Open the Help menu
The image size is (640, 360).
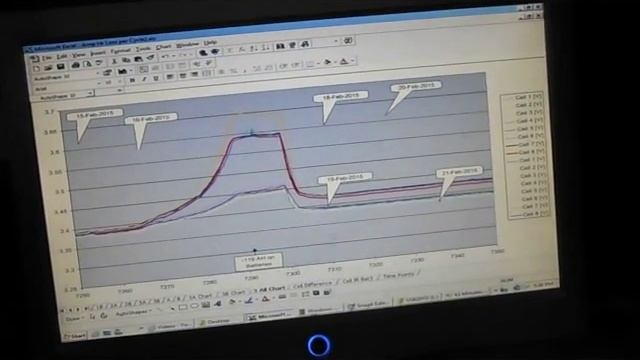coord(210,42)
